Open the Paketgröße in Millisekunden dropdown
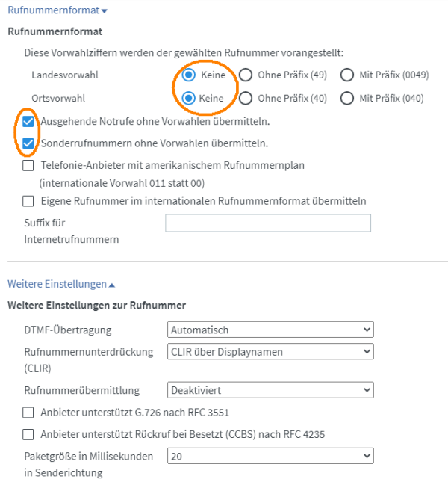Viewport: 448px width, 488px height. (270, 457)
